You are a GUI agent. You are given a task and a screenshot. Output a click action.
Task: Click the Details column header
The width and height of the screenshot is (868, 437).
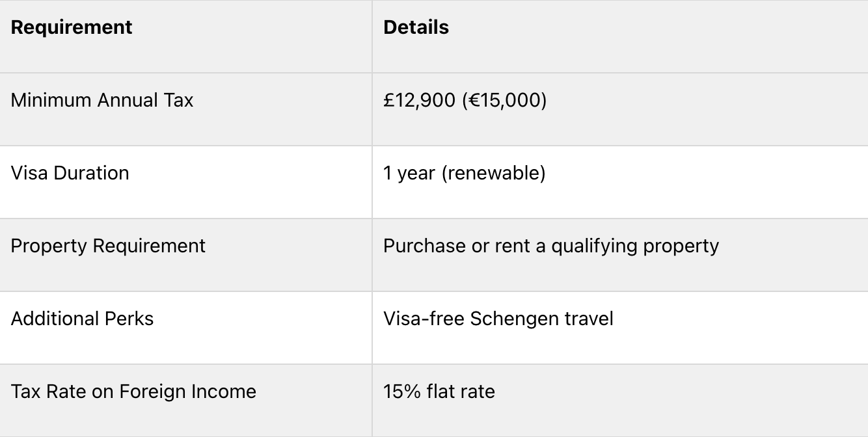pos(416,27)
